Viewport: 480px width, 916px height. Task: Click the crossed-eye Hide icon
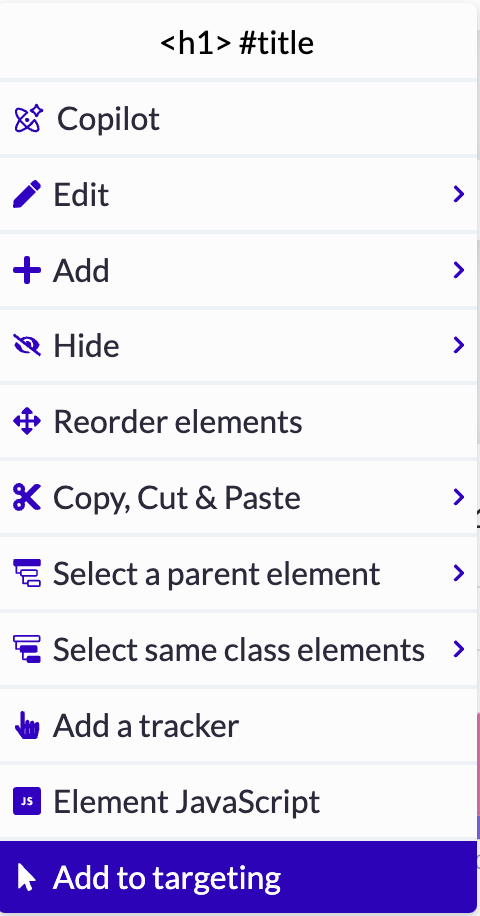[27, 346]
